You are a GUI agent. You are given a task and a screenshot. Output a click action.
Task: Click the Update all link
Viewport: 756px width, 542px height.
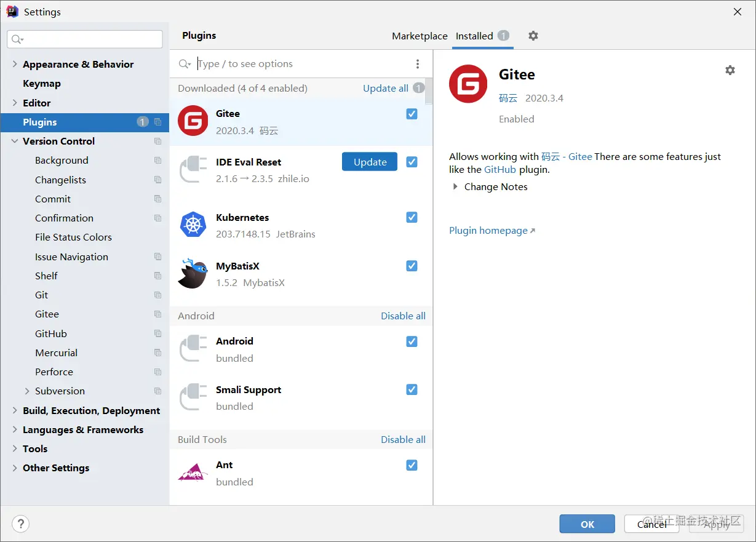pos(386,88)
